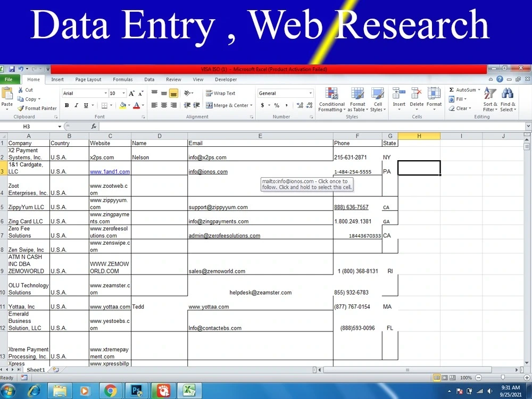Open the font size dropdown
532x399 pixels.
point(124,93)
